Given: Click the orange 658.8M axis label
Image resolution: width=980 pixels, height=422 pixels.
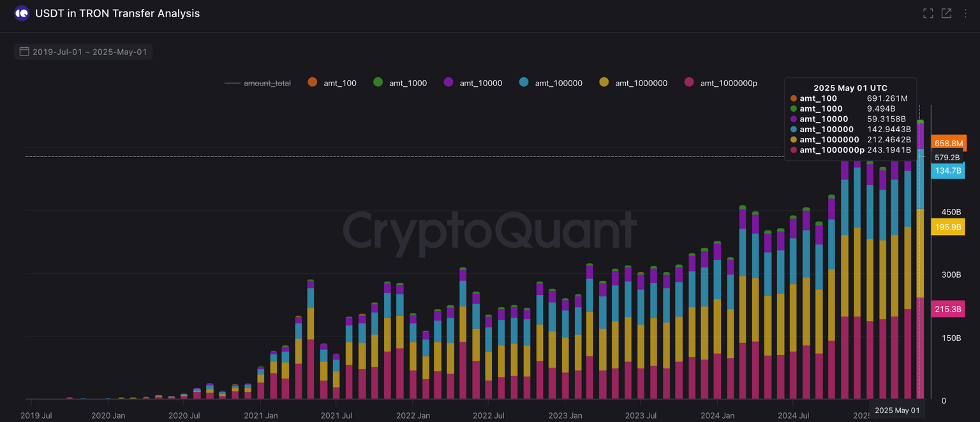Looking at the screenshot, I should click(x=948, y=143).
